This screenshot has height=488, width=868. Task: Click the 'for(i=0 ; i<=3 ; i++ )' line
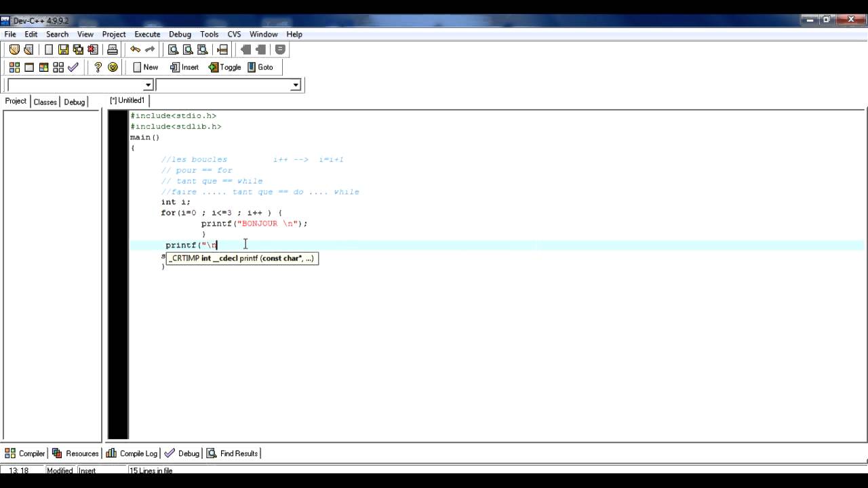pyautogui.click(x=222, y=213)
